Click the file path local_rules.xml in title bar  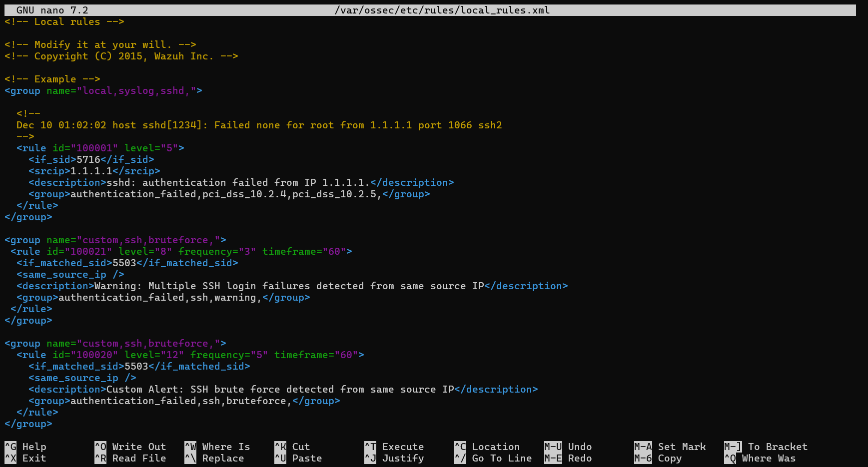point(442,10)
